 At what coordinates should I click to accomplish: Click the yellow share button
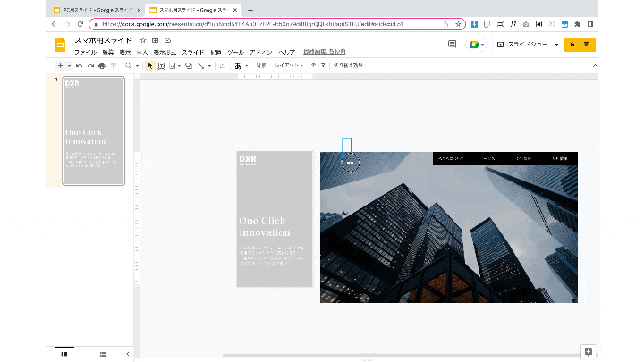[x=580, y=44]
